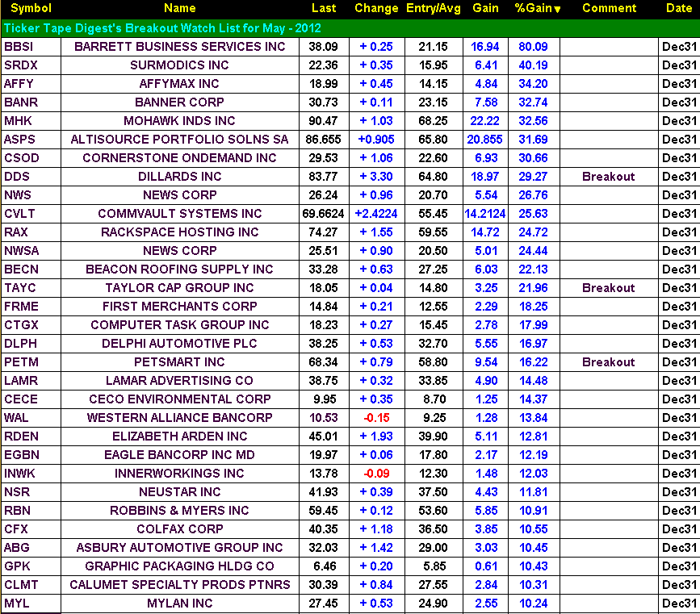Select RACKSPACE HOSTING INC name
700x614 pixels.
(179, 232)
